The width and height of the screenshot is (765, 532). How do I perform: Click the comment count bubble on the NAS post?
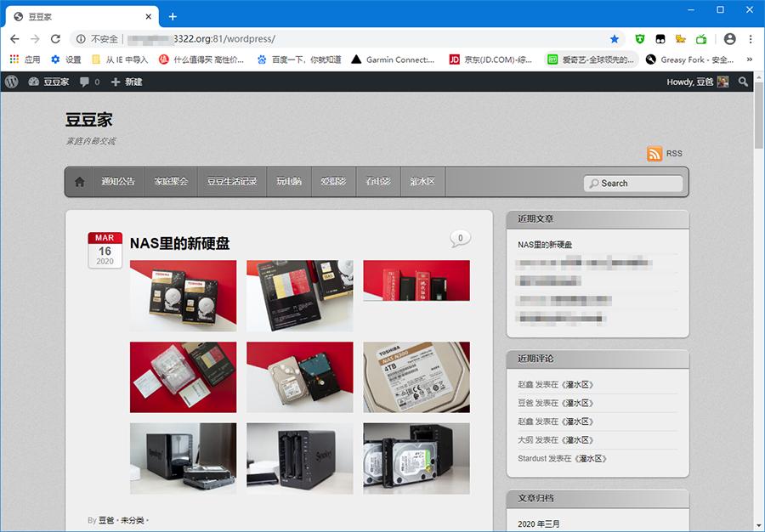point(459,238)
